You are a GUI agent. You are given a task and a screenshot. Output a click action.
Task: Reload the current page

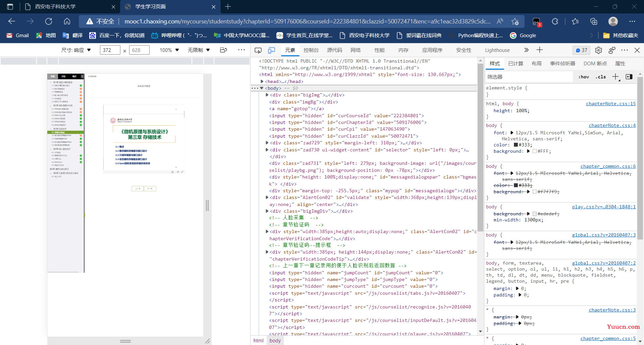pyautogui.click(x=49, y=21)
